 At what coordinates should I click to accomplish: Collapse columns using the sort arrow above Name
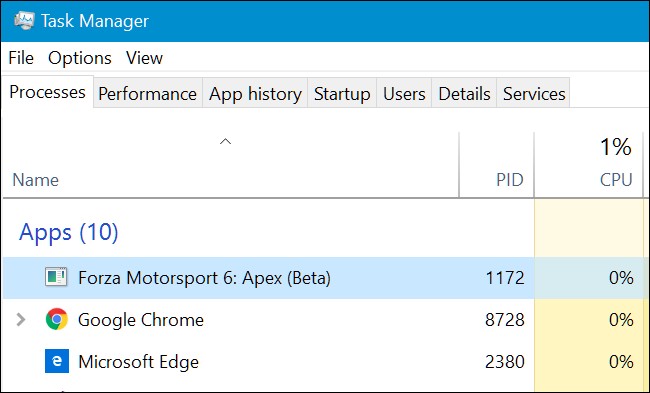pos(225,141)
